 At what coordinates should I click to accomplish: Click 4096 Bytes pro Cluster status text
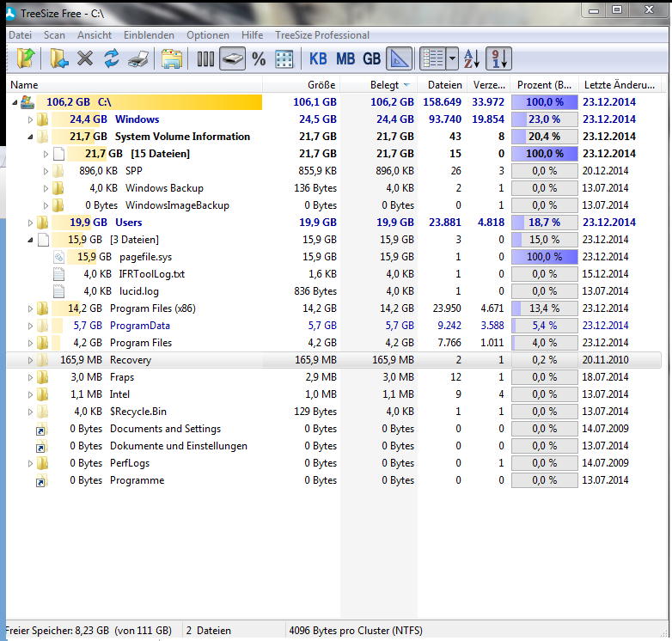(356, 631)
